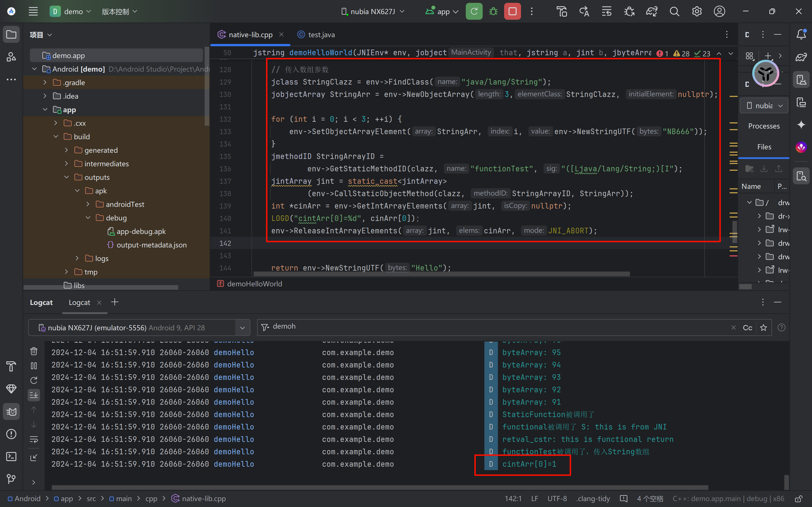Click the Debug app bug icon
Screen dimensions: 812x507
pos(493,11)
